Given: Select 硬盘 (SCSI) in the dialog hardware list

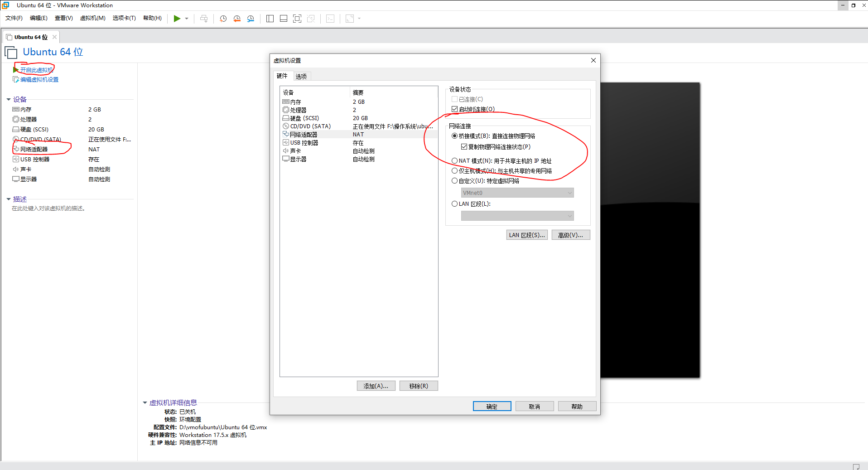Looking at the screenshot, I should (359, 118).
